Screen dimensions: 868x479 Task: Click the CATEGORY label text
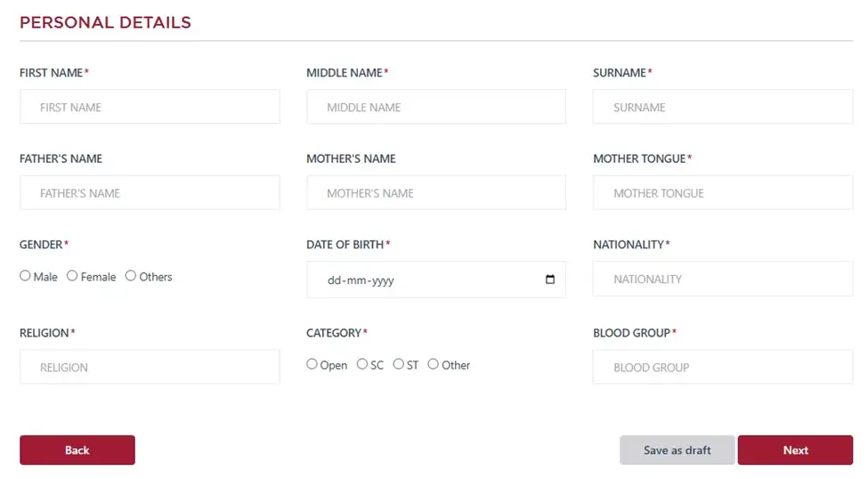pyautogui.click(x=334, y=333)
